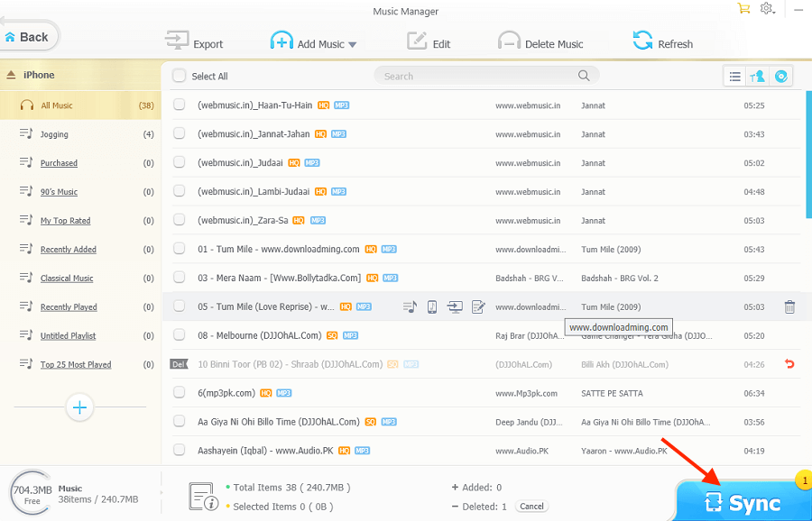Click the SATTE PE SATTA album cell
812x521 pixels.
pyautogui.click(x=612, y=394)
